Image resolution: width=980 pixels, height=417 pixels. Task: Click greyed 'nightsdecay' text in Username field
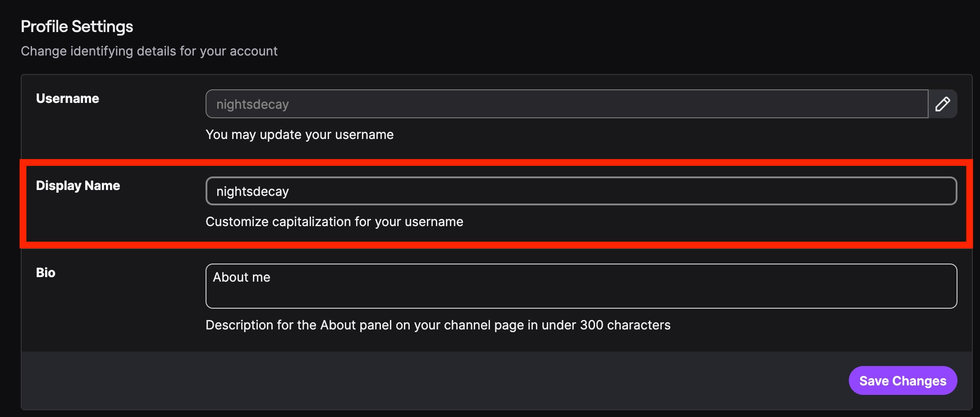[252, 104]
